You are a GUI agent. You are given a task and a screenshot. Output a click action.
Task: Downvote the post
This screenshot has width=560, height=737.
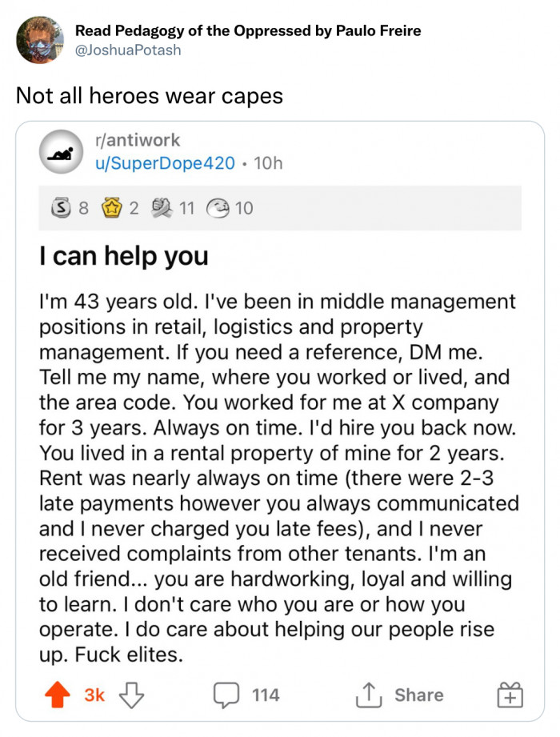tap(128, 693)
